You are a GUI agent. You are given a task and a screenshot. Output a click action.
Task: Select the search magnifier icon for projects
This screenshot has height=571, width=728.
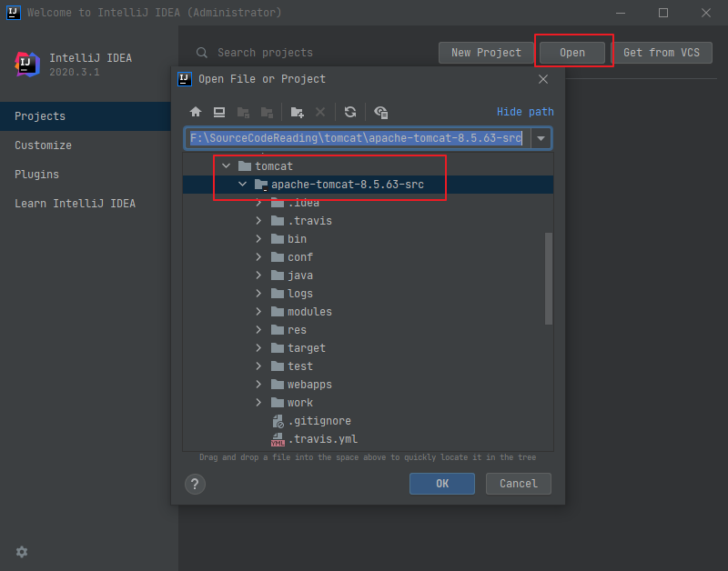[x=201, y=53]
